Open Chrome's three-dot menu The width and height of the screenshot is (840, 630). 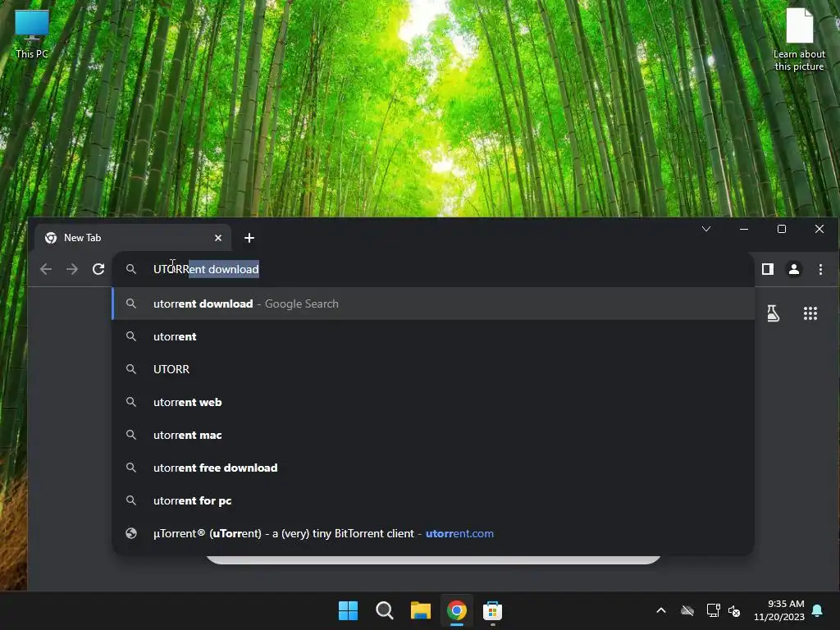(x=820, y=269)
